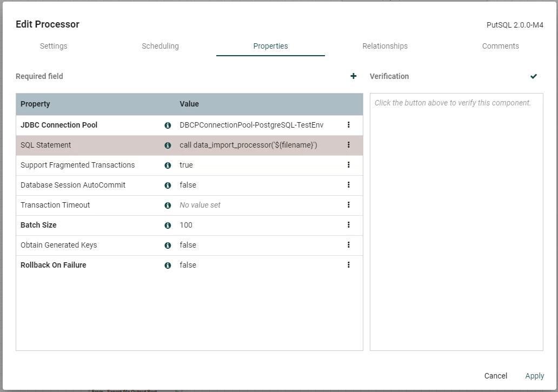Click 'false' value for Rollback On Failure

188,265
